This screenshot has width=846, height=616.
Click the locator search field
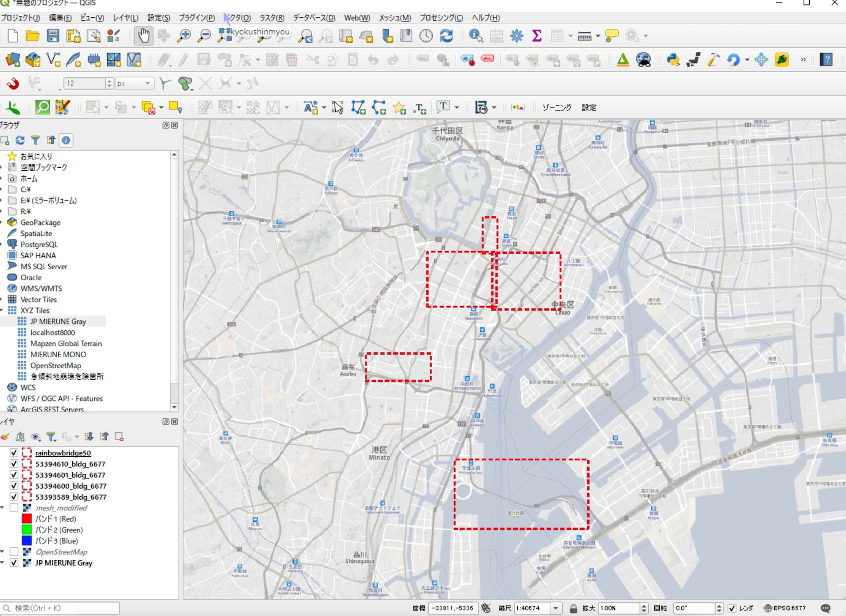[x=60, y=608]
